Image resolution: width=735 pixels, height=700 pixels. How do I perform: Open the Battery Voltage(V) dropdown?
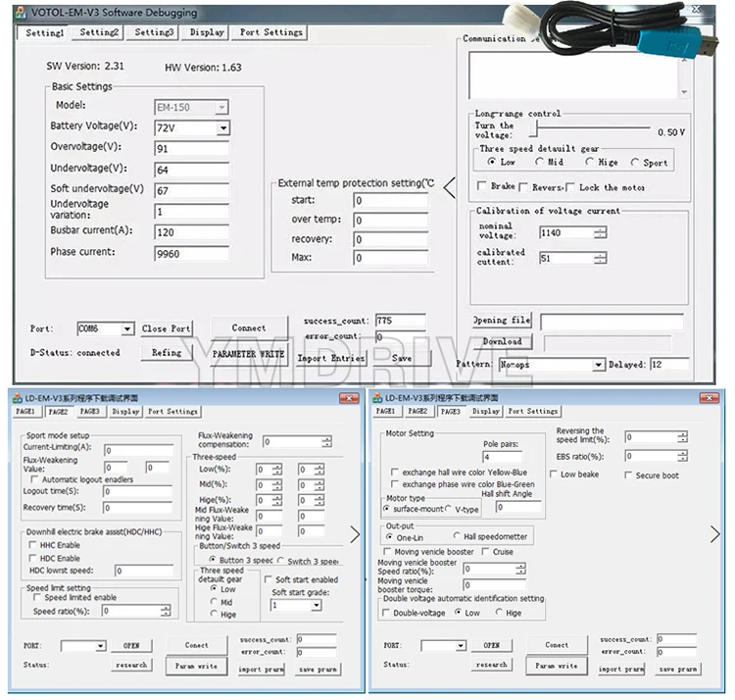pos(223,128)
